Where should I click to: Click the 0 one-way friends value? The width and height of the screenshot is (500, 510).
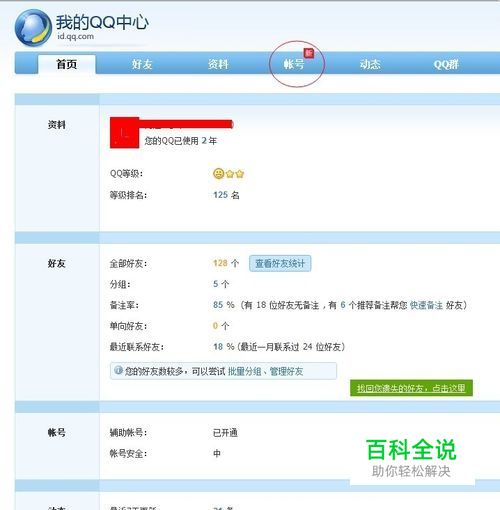point(215,326)
